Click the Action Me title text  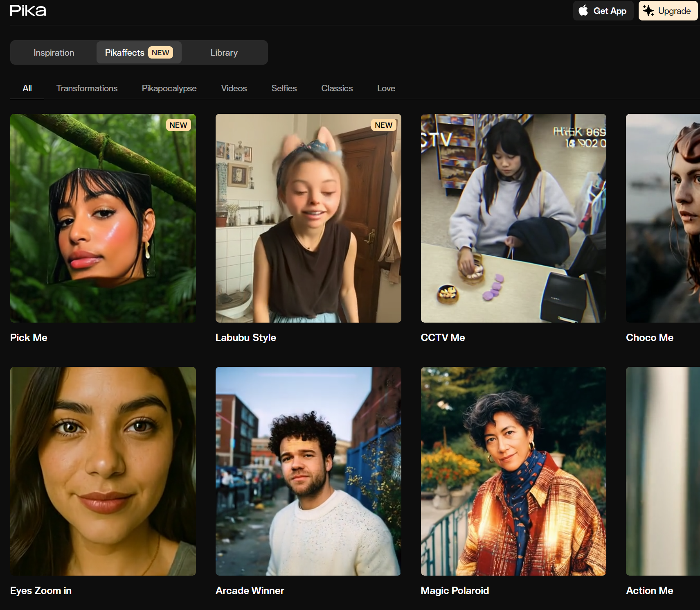[x=650, y=590]
